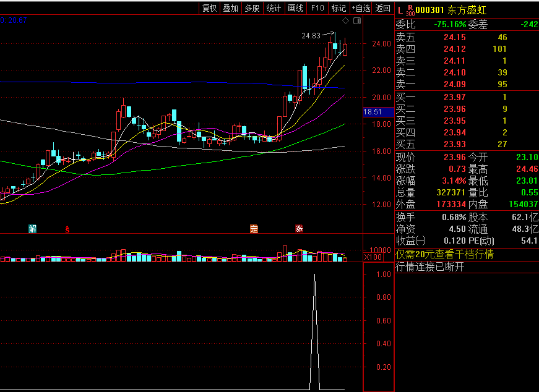Screen dimensions: 539x392
Task: Click the white indicator spike peak
Action: tap(314, 275)
